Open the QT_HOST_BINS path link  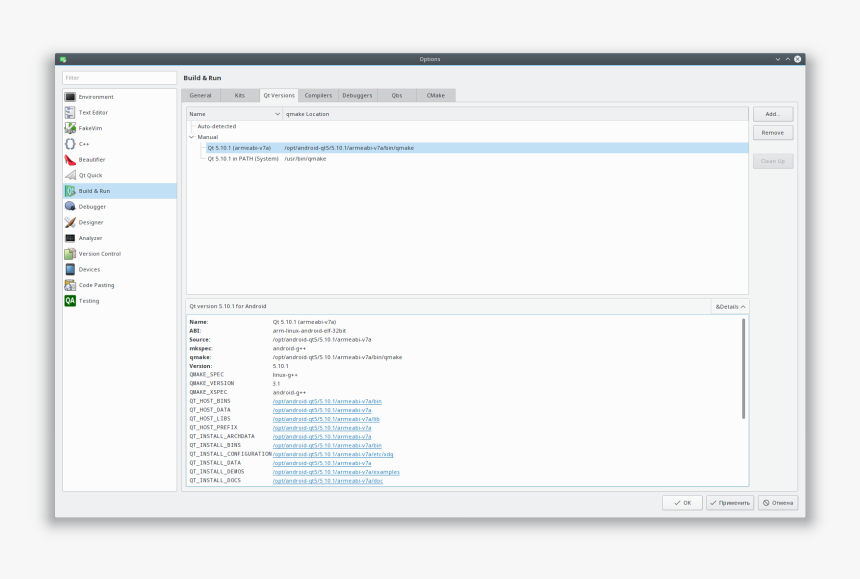tap(327, 401)
